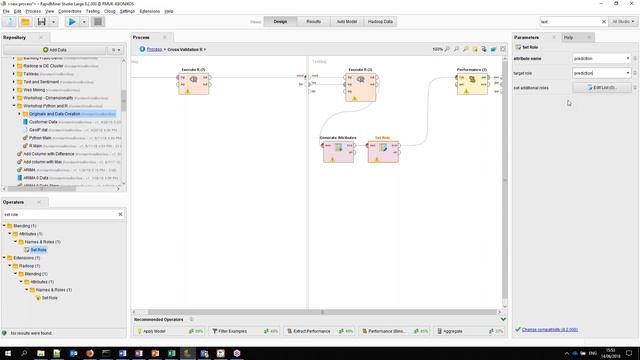Open the Extensions menu
Screen dimensions: 640x360
click(149, 11)
